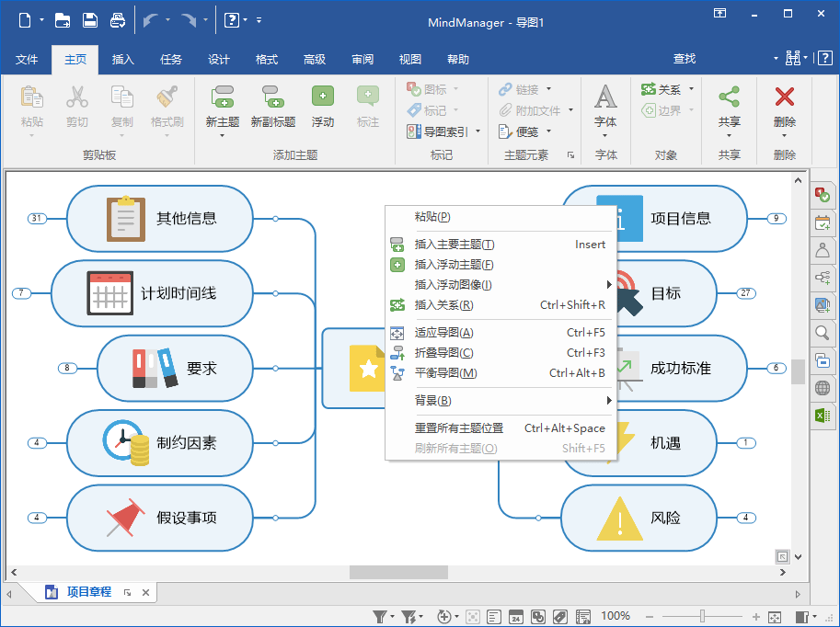The height and width of the screenshot is (627, 840).
Task: Click the red Delete (删除) icon
Action: coord(784,97)
